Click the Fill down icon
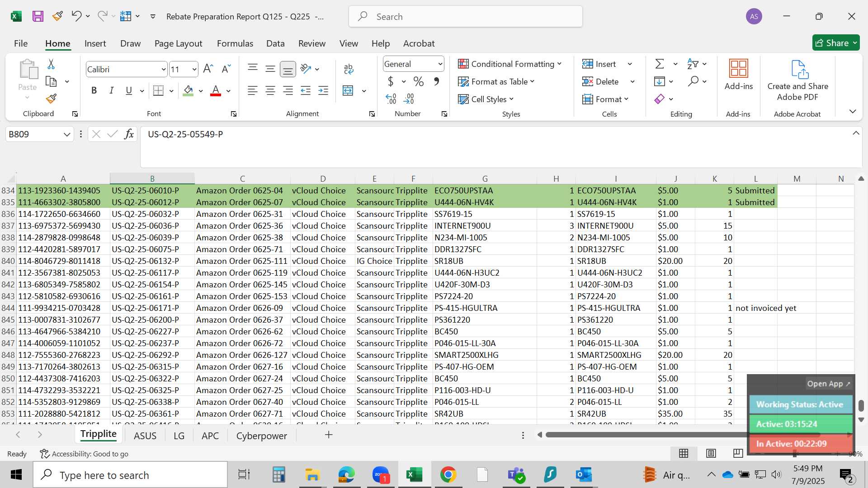This screenshot has height=488, width=868. pos(660,81)
